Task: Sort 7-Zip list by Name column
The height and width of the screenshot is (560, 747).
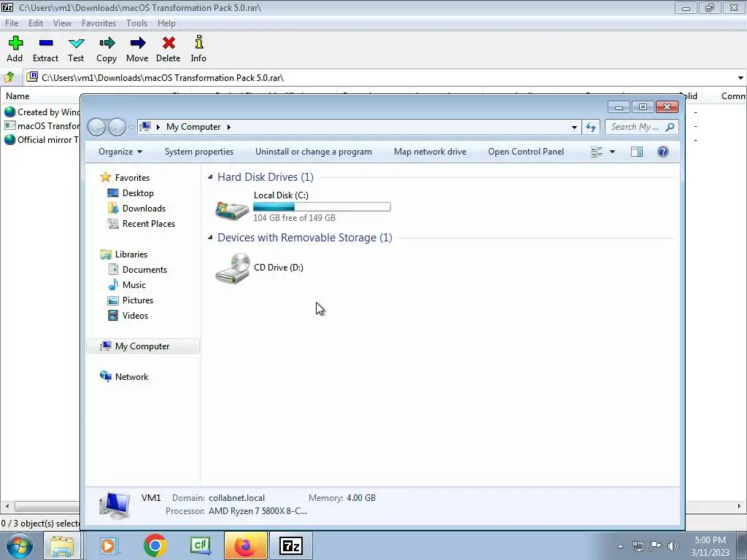Action: tap(18, 96)
